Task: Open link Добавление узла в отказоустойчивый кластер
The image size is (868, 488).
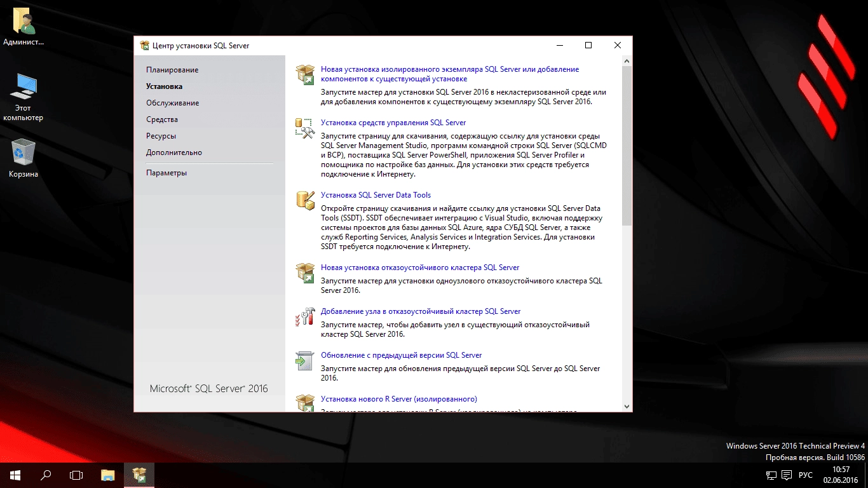Action: tap(421, 311)
